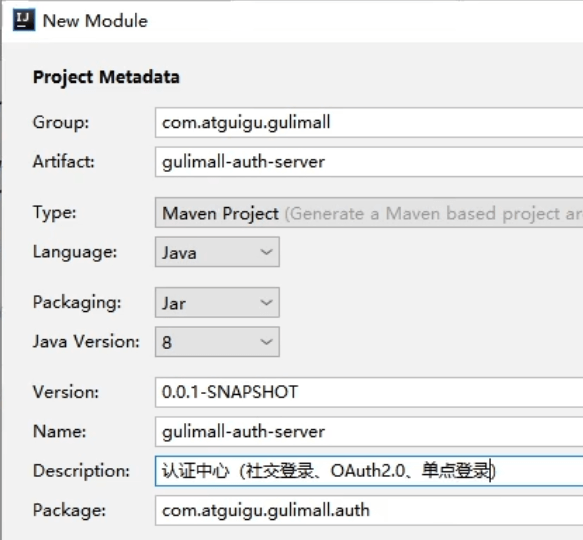Click into the Version field 0.0.1-SNAPSHOT

[369, 392]
